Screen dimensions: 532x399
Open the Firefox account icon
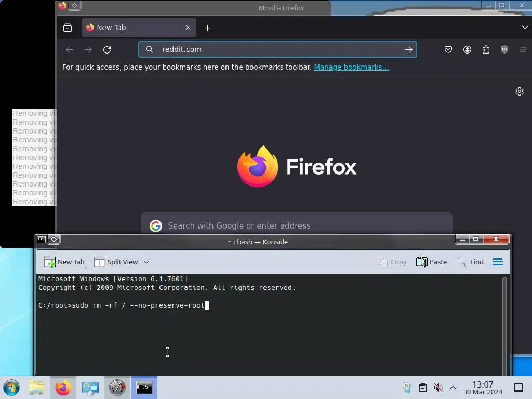coord(467,49)
